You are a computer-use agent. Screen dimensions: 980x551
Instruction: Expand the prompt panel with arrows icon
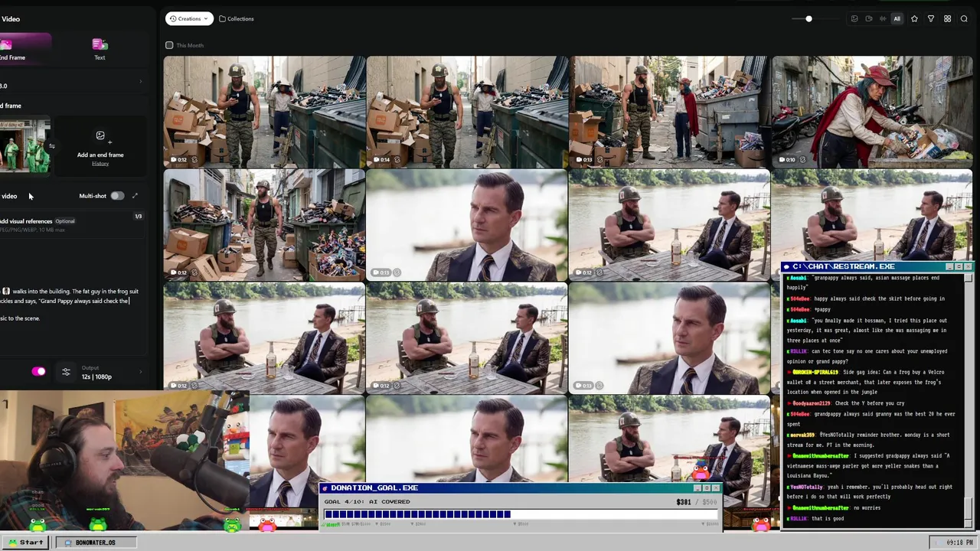[x=135, y=196]
